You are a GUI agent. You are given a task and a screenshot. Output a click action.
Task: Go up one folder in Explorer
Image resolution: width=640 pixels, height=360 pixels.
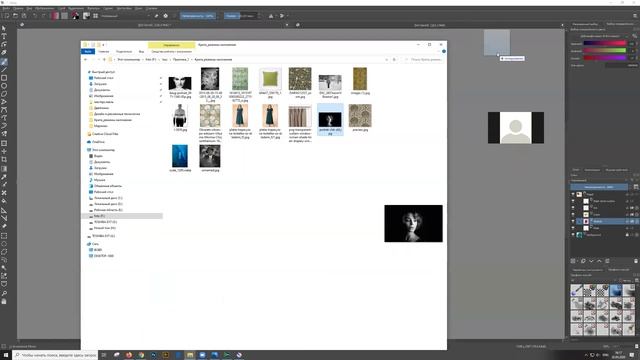(x=104, y=60)
